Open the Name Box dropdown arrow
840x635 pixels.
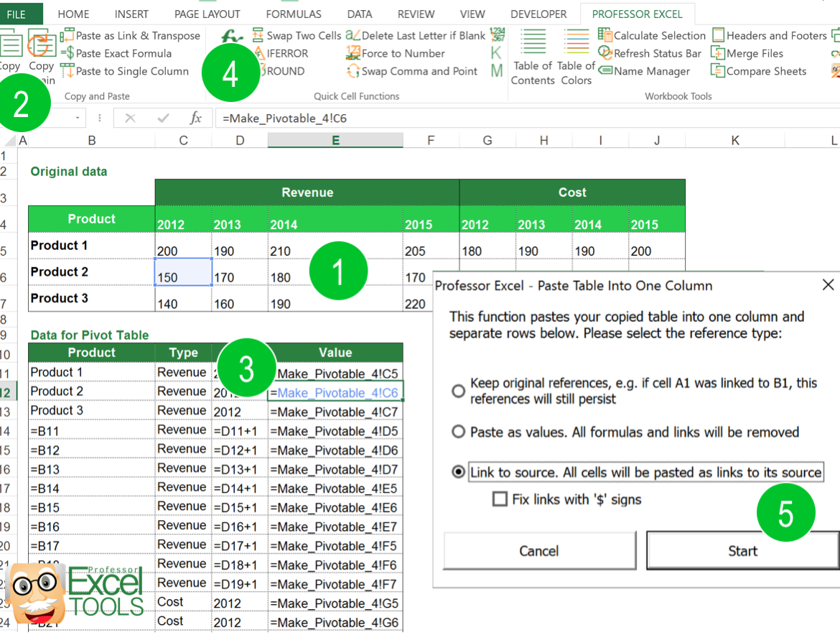78,118
